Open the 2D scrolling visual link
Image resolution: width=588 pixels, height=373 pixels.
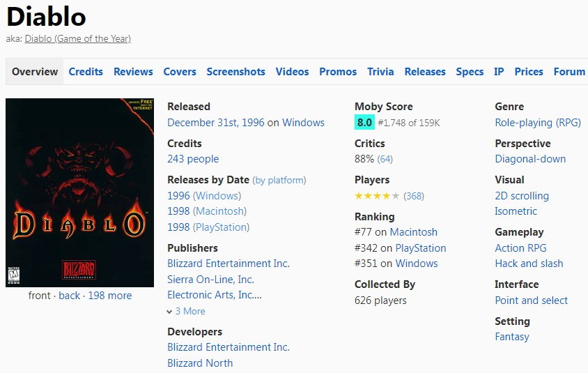tap(522, 196)
